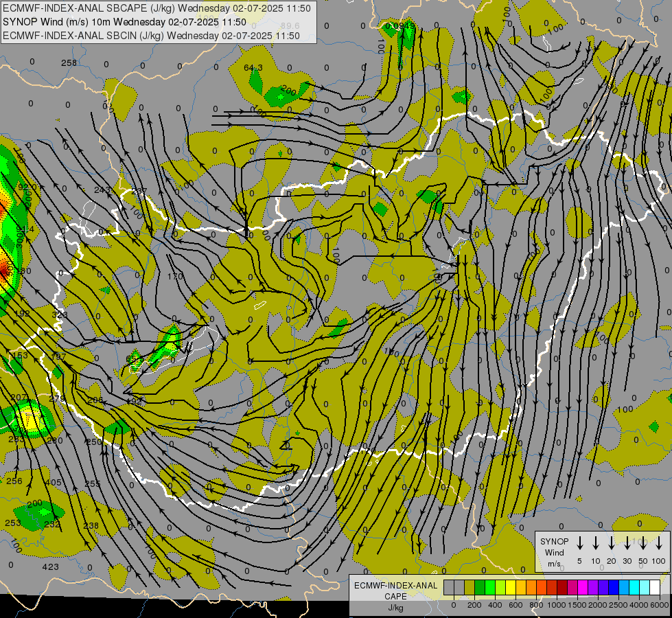Viewport: 672px width, 618px height.
Task: Select the dark red CAPE legend swatch
Action: coord(562,587)
